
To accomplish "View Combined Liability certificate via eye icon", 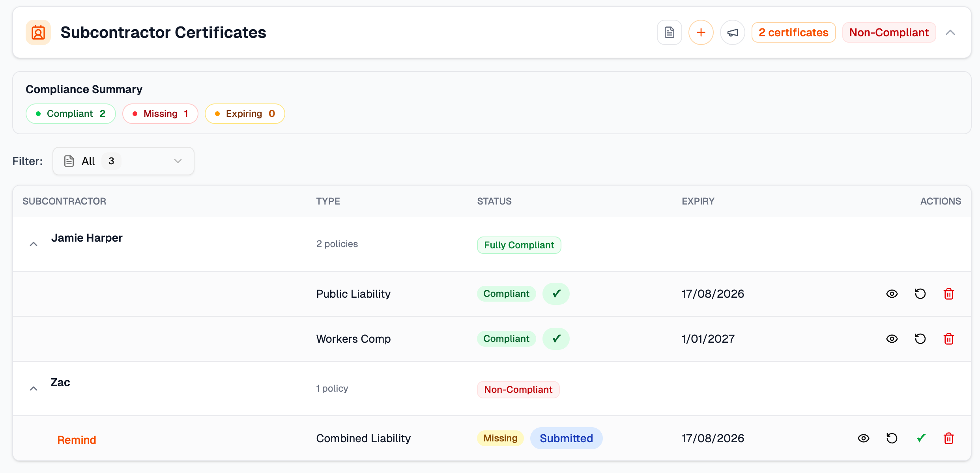I will point(863,438).
